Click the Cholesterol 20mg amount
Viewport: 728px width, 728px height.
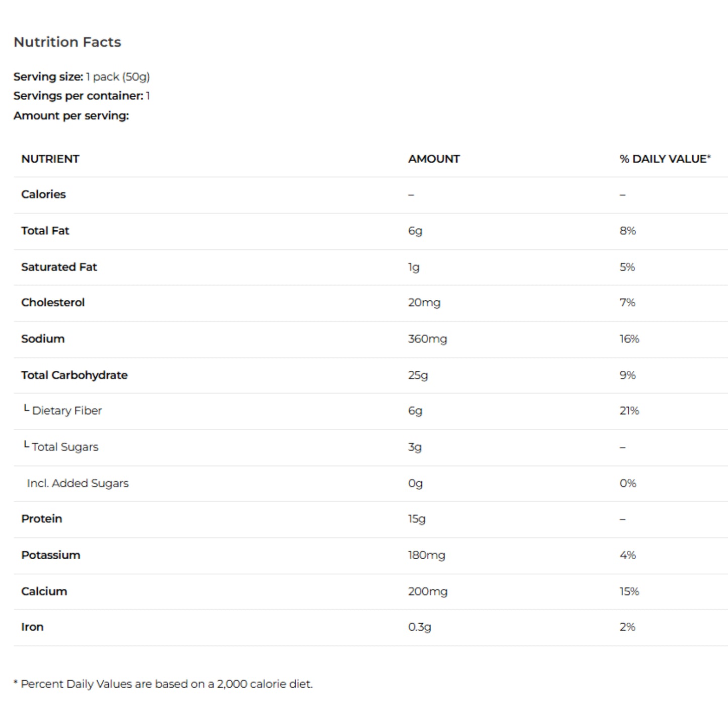click(x=424, y=303)
